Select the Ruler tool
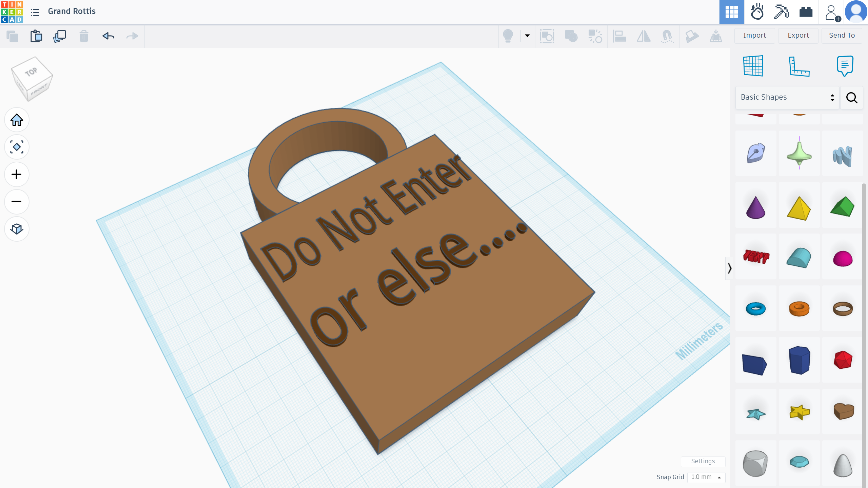The image size is (868, 488). [799, 66]
